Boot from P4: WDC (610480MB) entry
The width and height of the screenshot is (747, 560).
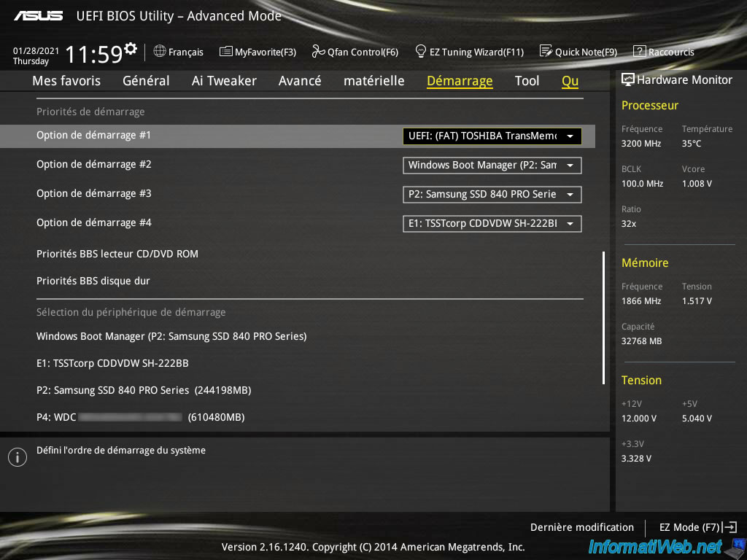pos(141,418)
